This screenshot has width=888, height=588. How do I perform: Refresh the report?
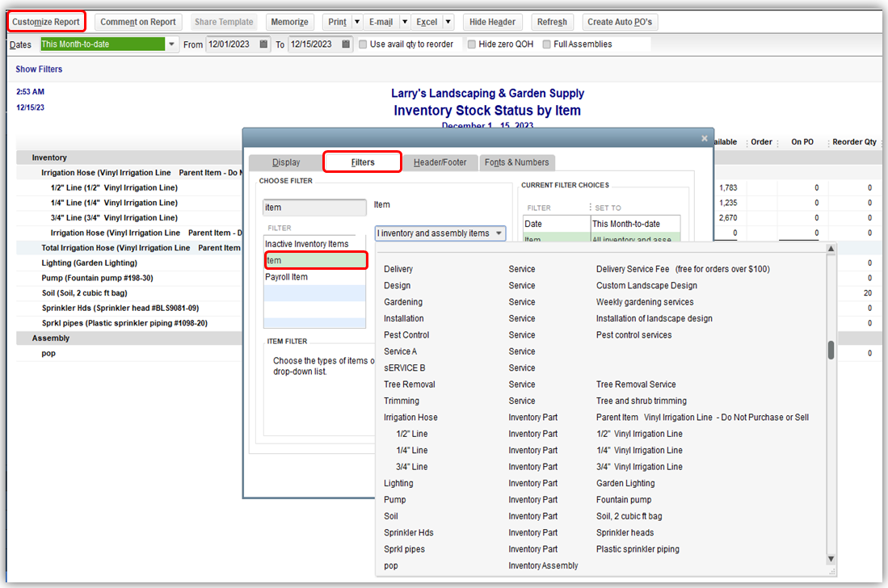(552, 22)
